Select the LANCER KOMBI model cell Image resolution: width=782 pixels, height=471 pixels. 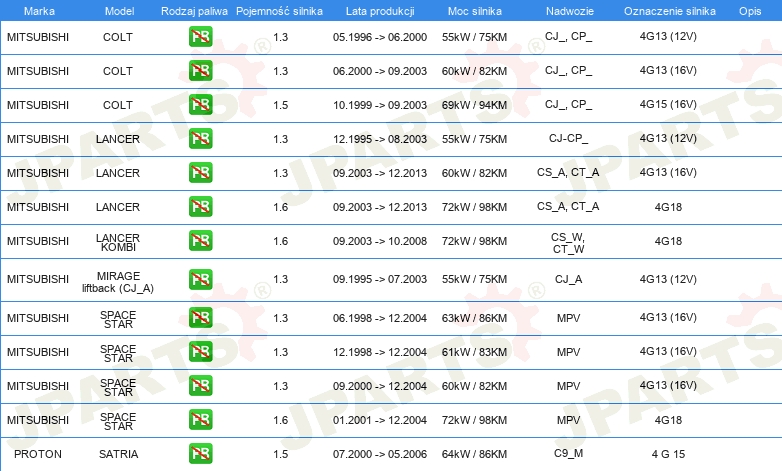(118, 242)
